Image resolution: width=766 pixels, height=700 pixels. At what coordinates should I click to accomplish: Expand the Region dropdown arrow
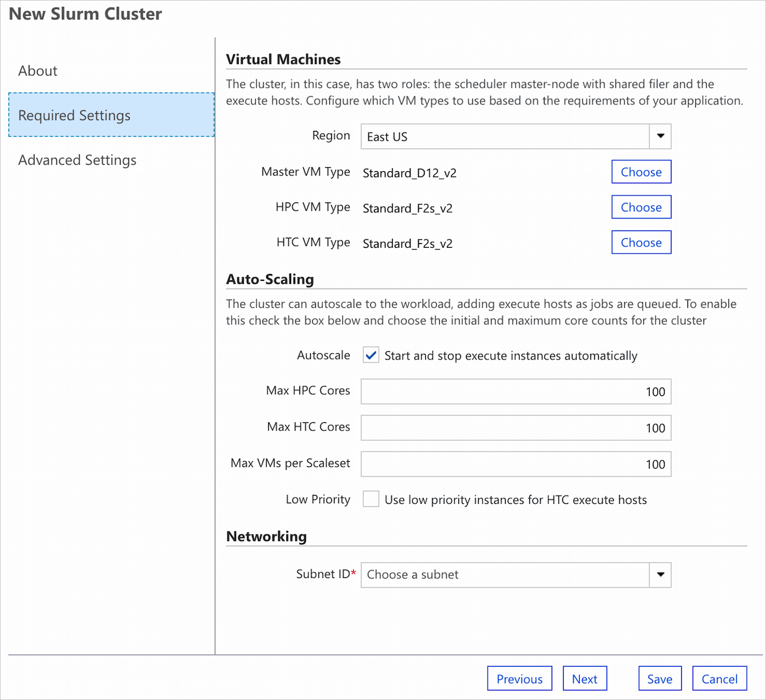660,136
